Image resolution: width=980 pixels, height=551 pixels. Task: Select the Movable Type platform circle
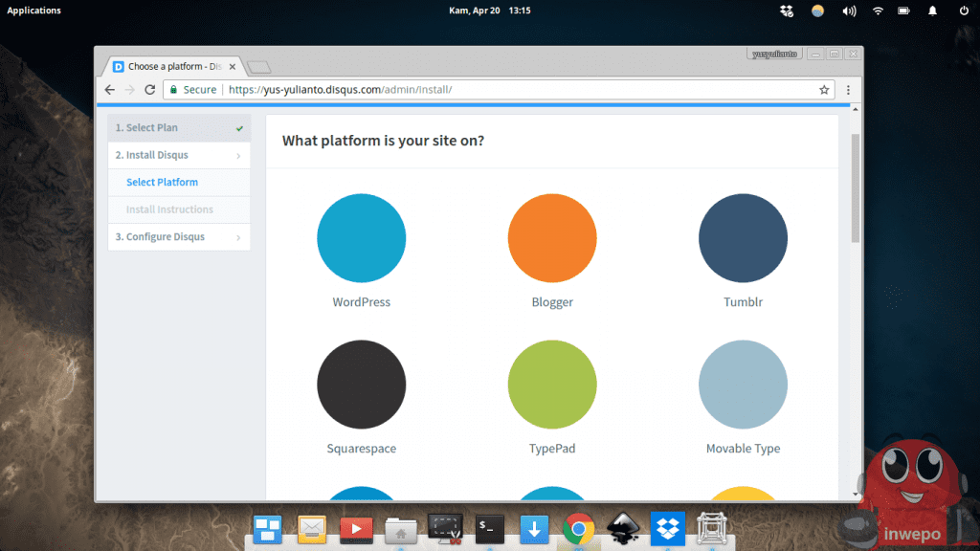743,385
